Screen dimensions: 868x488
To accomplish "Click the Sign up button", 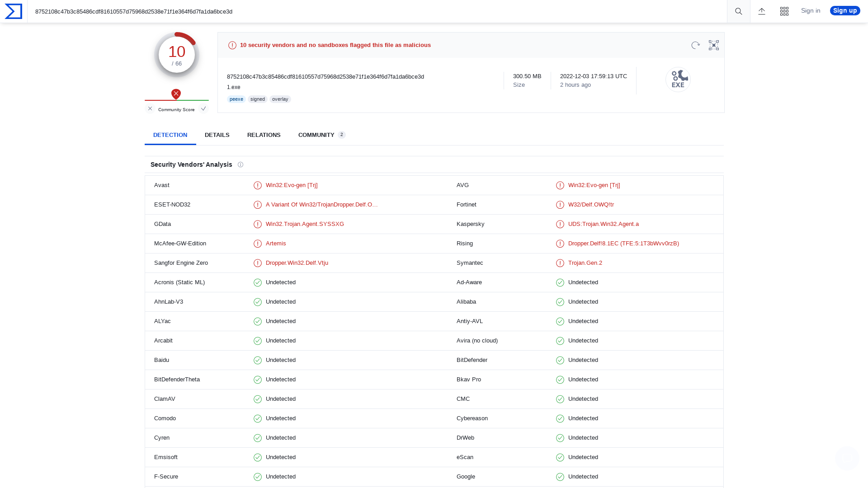I will [844, 10].
